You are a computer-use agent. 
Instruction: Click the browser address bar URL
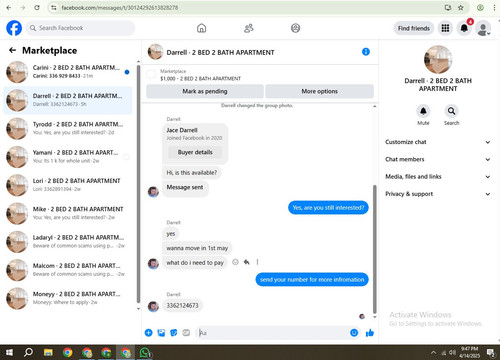[120, 7]
